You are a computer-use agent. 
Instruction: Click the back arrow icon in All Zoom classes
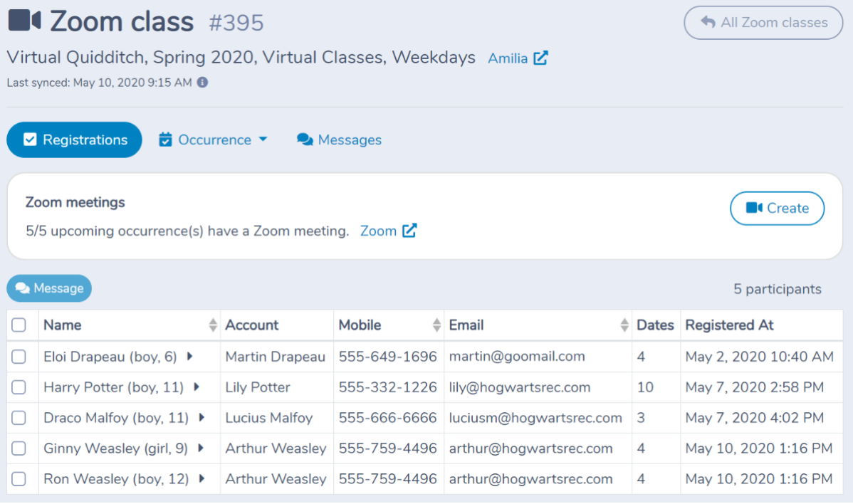pos(708,22)
